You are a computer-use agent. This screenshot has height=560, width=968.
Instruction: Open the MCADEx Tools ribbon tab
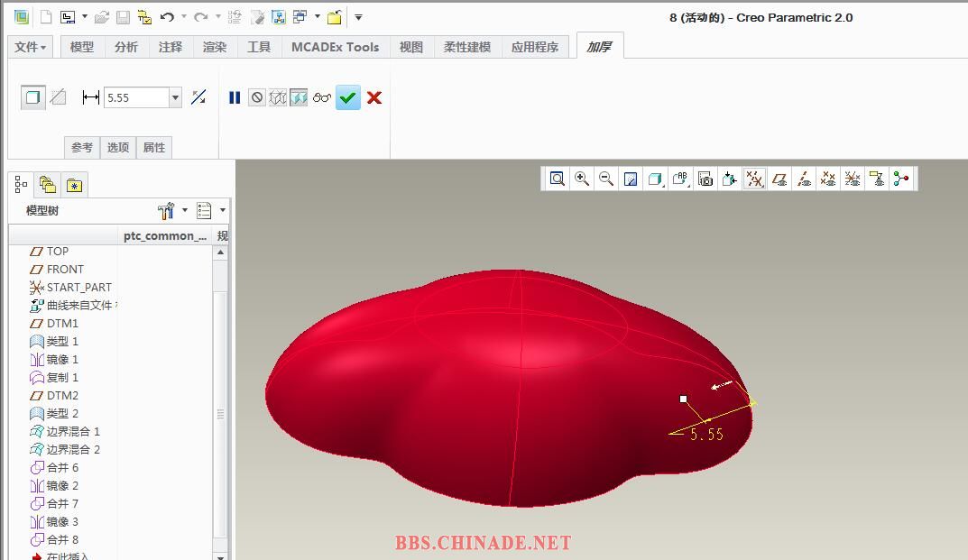point(335,47)
